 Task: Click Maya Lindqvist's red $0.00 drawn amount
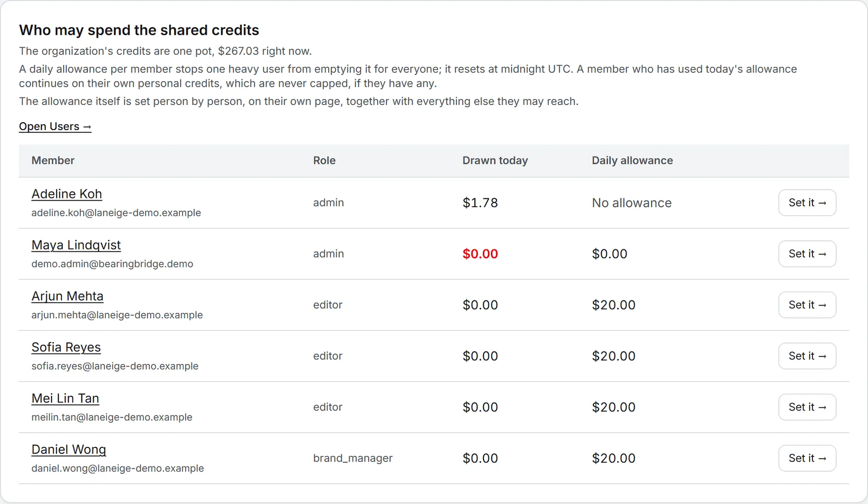tap(480, 254)
